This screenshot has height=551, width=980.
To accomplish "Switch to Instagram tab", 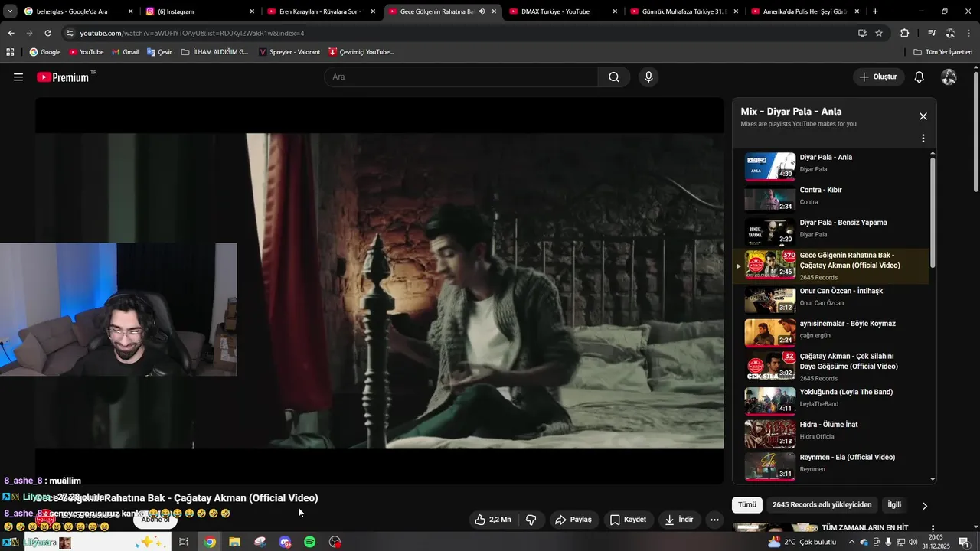I will 200,11.
